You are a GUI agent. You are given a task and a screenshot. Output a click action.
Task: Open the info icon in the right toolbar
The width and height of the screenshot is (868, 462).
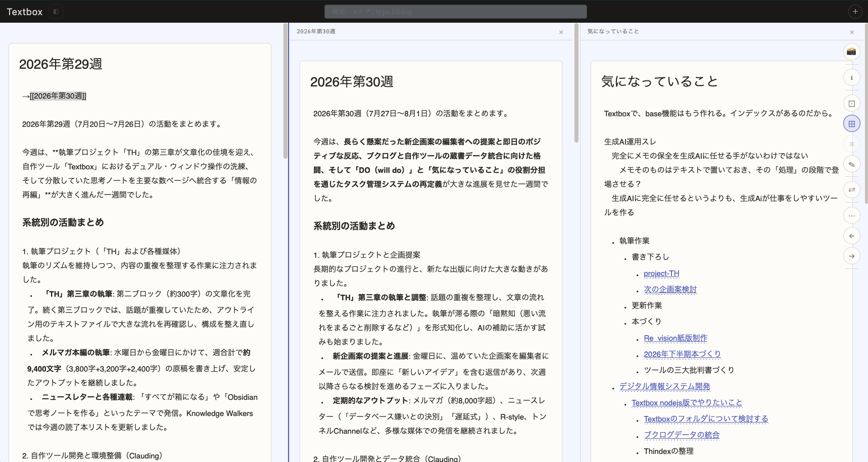click(x=851, y=78)
